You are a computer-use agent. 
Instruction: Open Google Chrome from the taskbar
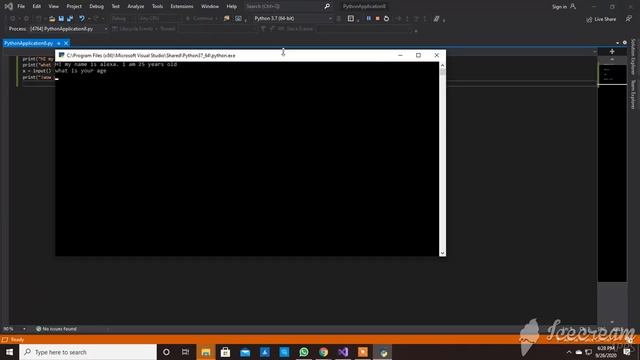(x=323, y=352)
